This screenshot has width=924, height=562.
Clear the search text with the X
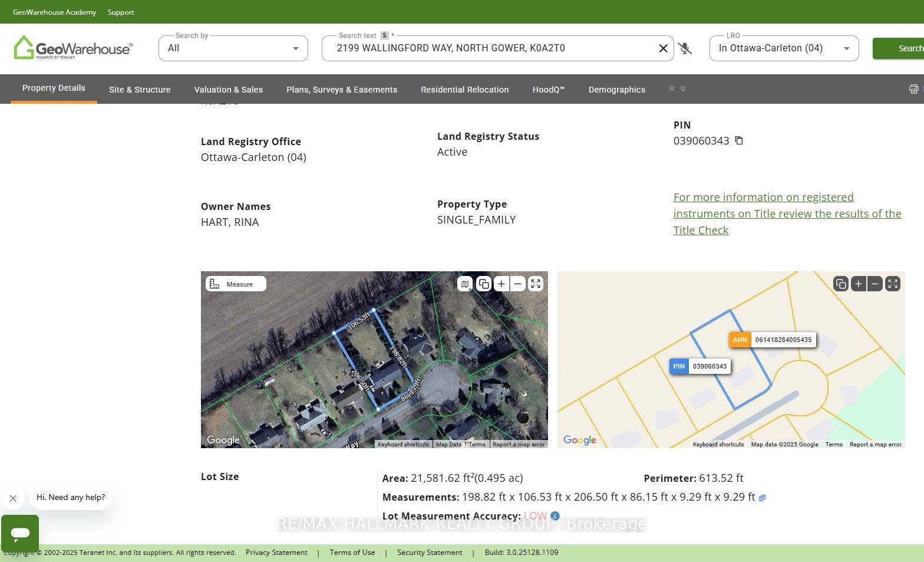[663, 48]
